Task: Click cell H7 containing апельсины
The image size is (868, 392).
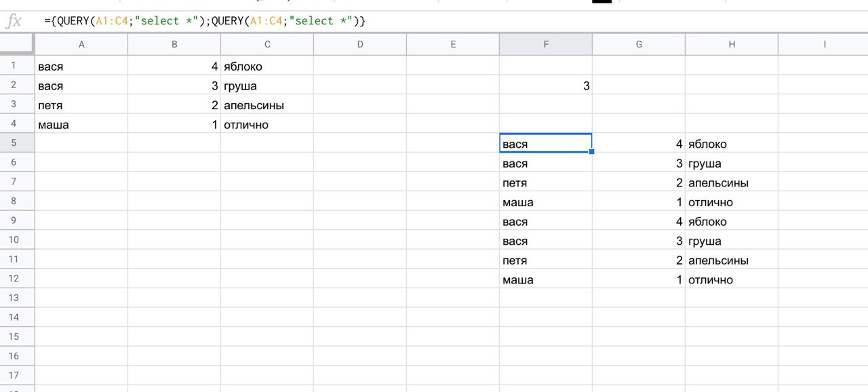Action: coord(732,182)
